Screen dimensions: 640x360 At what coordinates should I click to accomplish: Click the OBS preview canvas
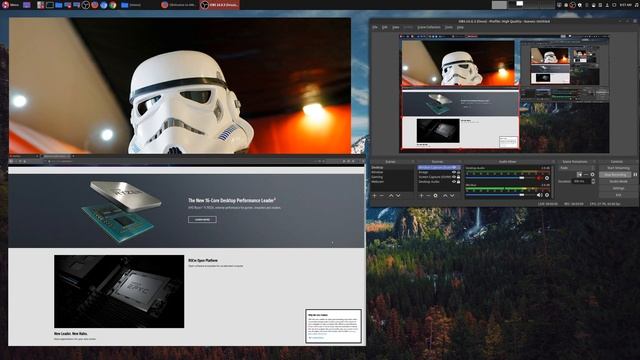504,93
